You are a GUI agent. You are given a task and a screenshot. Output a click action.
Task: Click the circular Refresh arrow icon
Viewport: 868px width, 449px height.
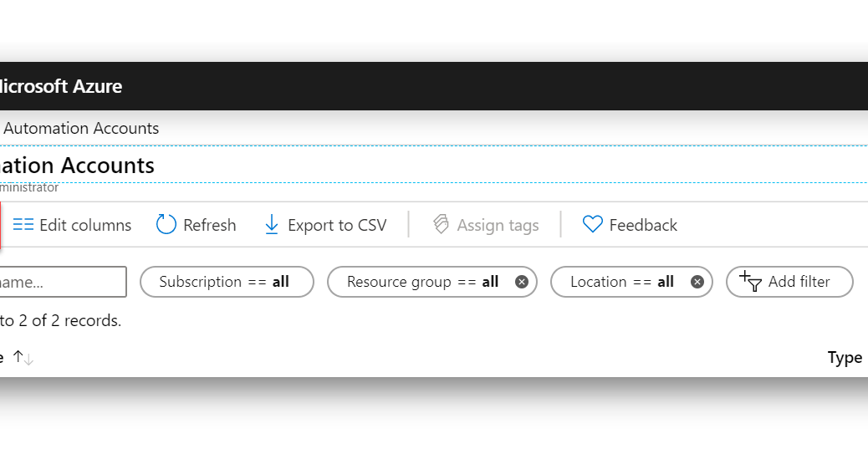tap(166, 225)
